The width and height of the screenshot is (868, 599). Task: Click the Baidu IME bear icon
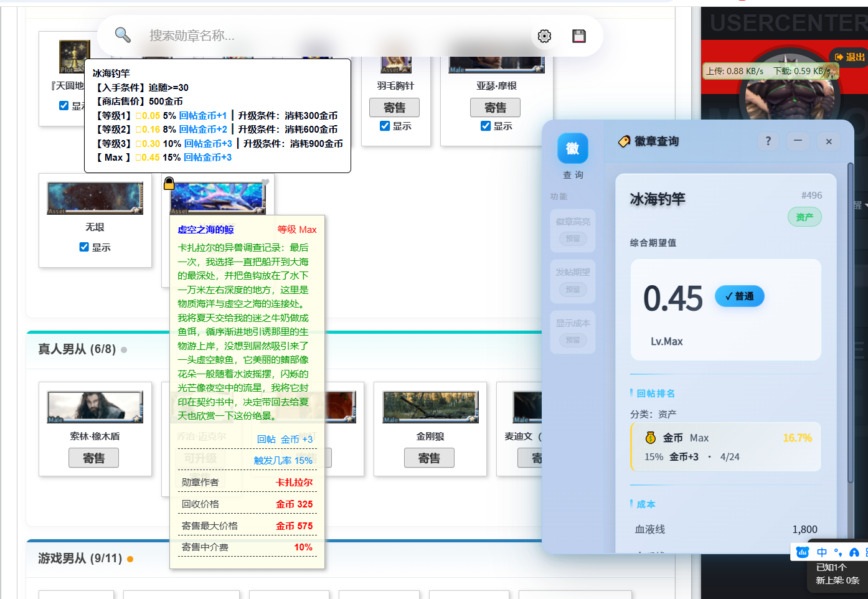(803, 552)
